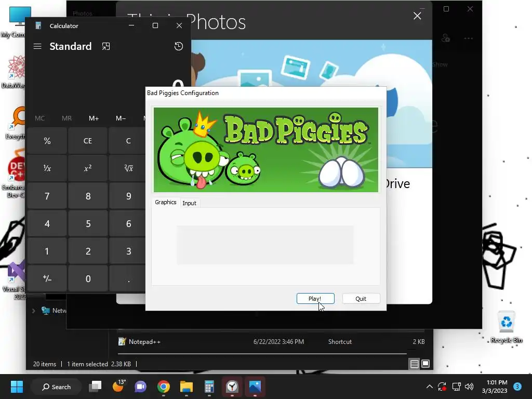532x399 pixels.
Task: Click the decimal point key in Calculator
Action: (x=127, y=278)
